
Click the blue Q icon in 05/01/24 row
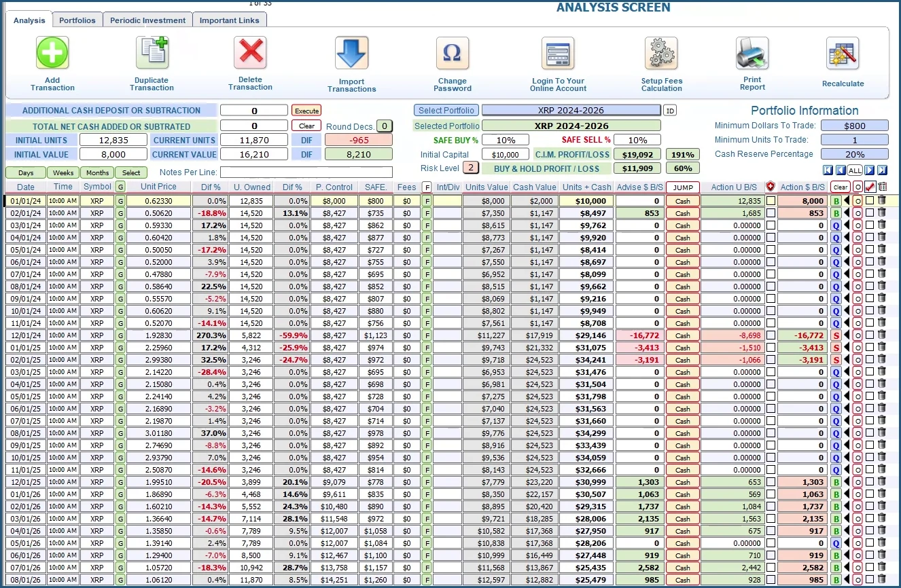tap(836, 250)
